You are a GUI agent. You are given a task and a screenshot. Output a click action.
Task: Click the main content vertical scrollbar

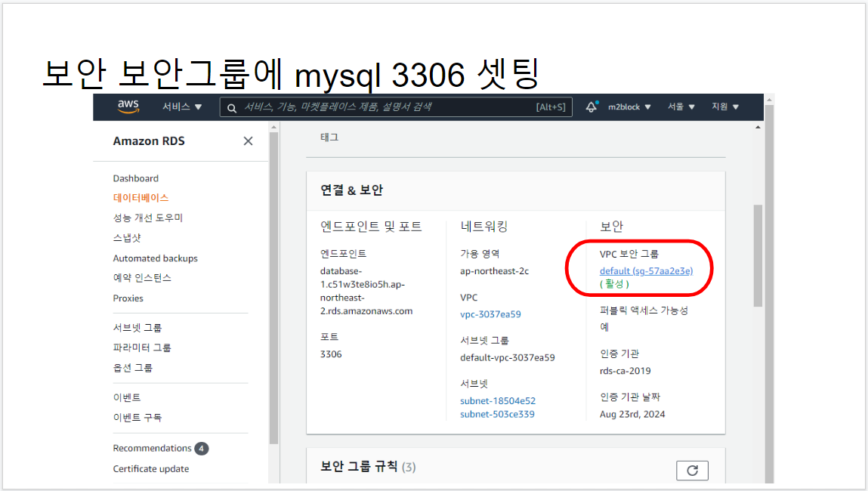click(758, 256)
